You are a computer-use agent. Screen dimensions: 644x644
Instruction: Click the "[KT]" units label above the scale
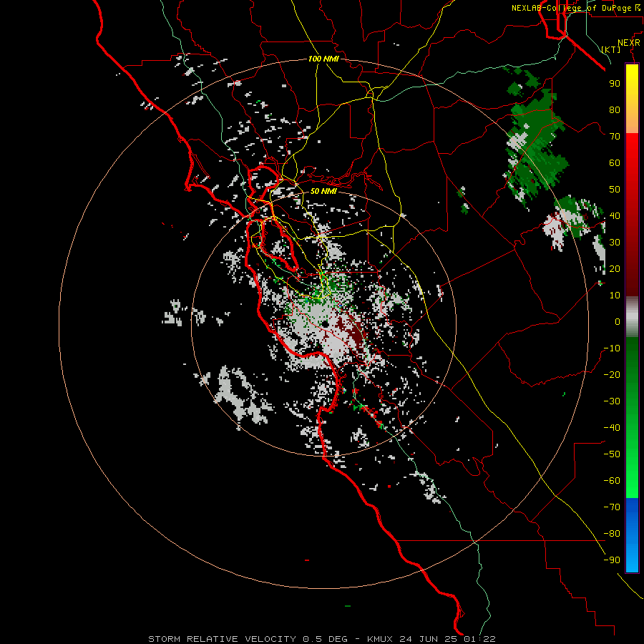point(611,49)
